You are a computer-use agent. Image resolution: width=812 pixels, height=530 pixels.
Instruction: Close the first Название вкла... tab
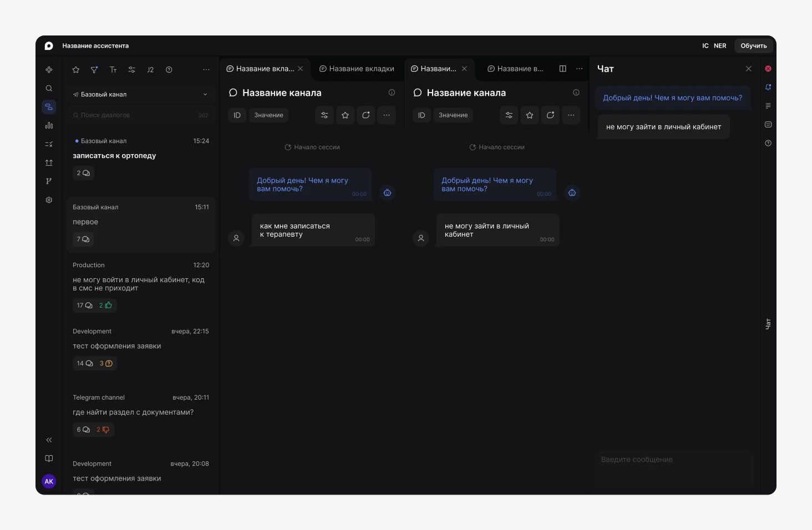[x=301, y=69]
